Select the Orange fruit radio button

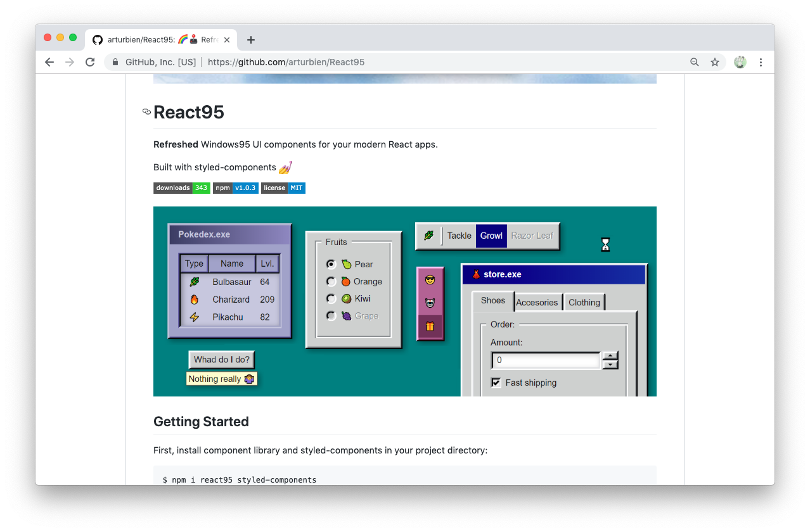click(x=331, y=281)
